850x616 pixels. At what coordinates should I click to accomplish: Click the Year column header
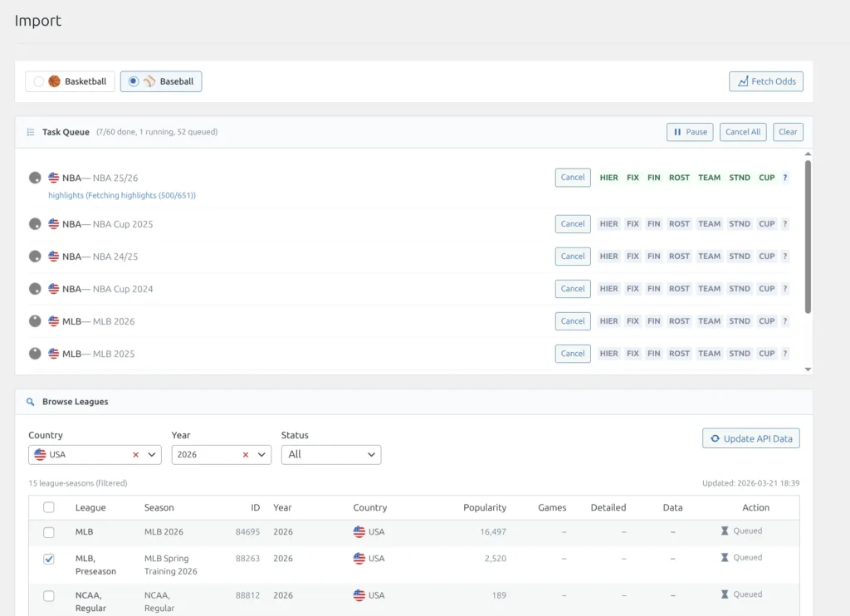pyautogui.click(x=282, y=507)
